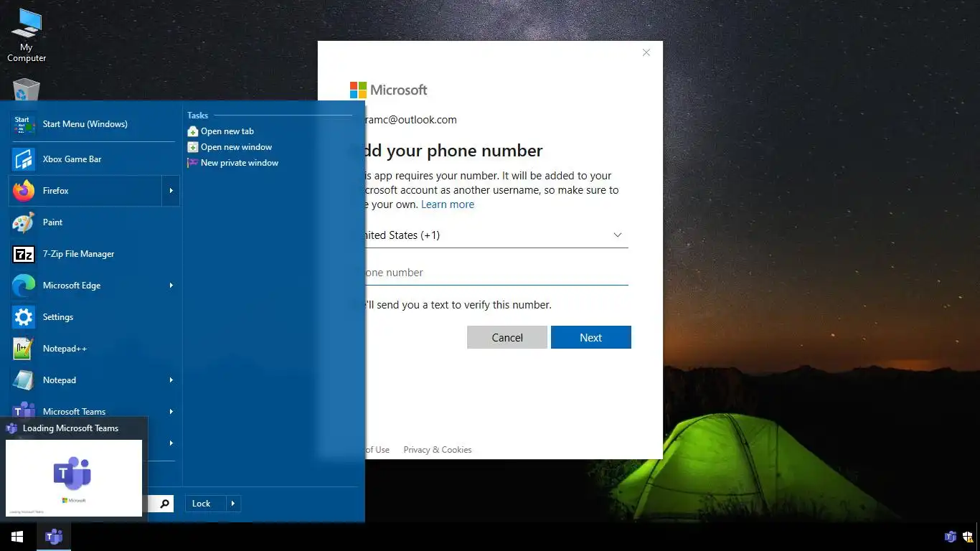
Task: Open Paint from the start menu
Action: [93, 222]
